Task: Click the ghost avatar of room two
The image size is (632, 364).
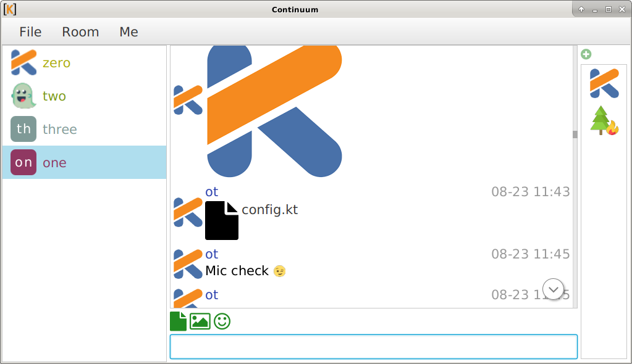Action: click(x=23, y=96)
